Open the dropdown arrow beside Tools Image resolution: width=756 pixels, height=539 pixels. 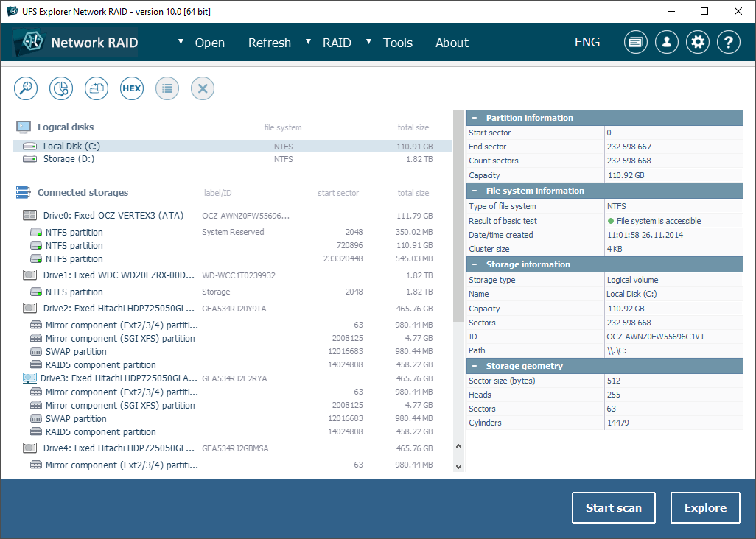pyautogui.click(x=368, y=42)
